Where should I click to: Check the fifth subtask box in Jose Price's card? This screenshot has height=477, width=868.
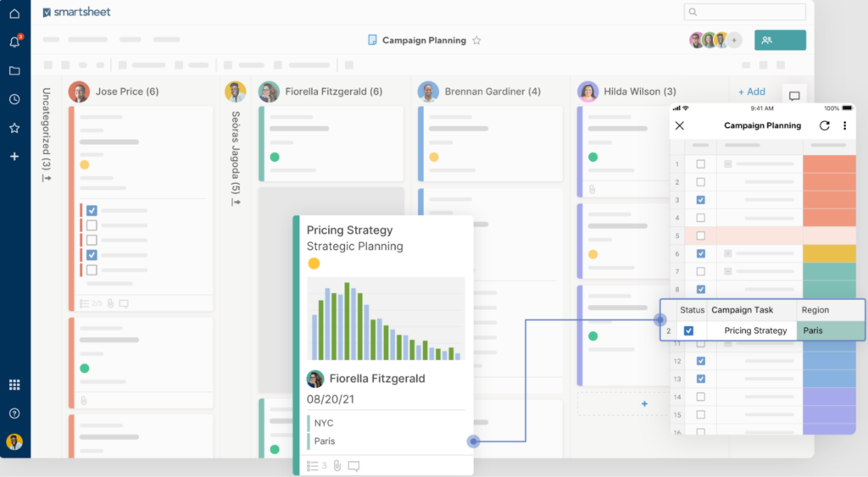tap(92, 270)
